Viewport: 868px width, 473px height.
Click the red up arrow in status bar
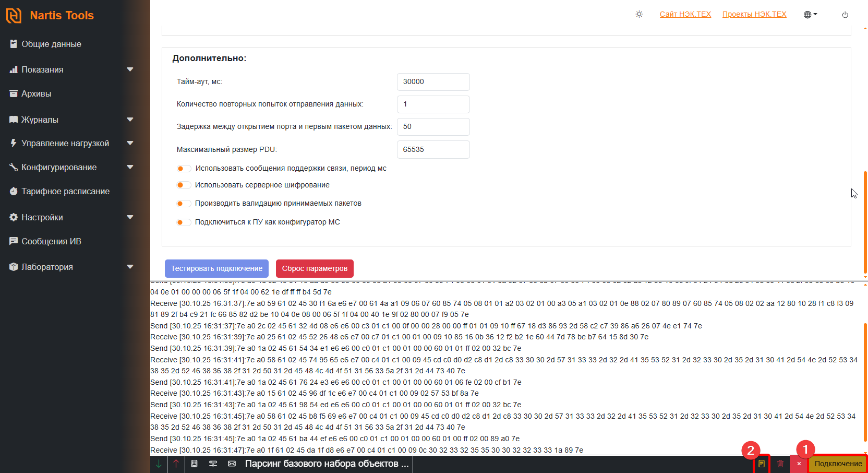pyautogui.click(x=176, y=464)
